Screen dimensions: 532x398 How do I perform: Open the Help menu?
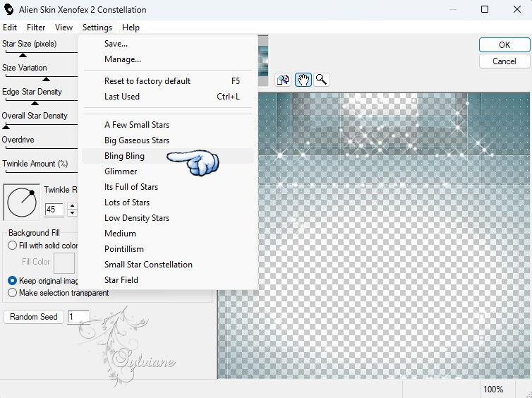(x=131, y=28)
